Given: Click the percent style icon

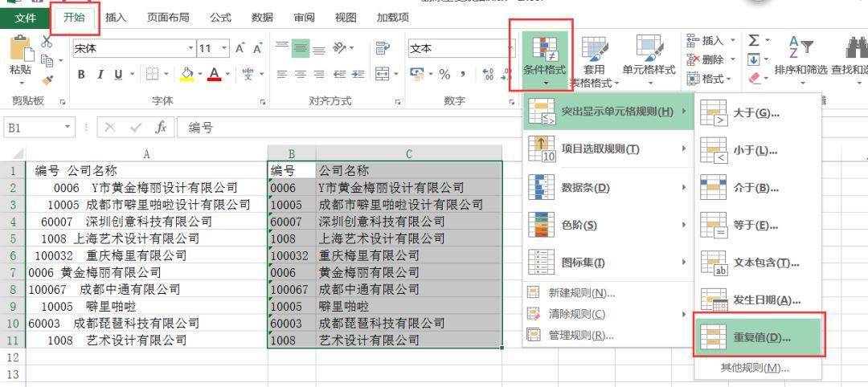Looking at the screenshot, I should click(x=444, y=74).
